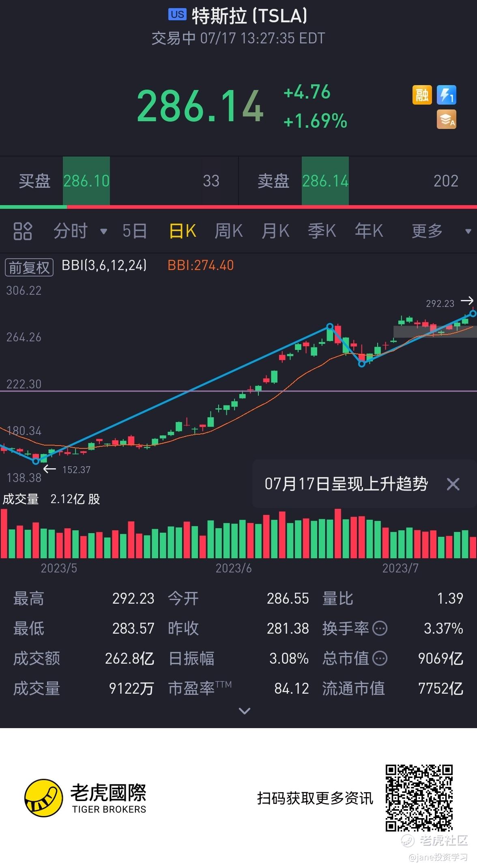Screen dimensions: 477x868
Task: Tap the US market flag badge
Action: (177, 15)
